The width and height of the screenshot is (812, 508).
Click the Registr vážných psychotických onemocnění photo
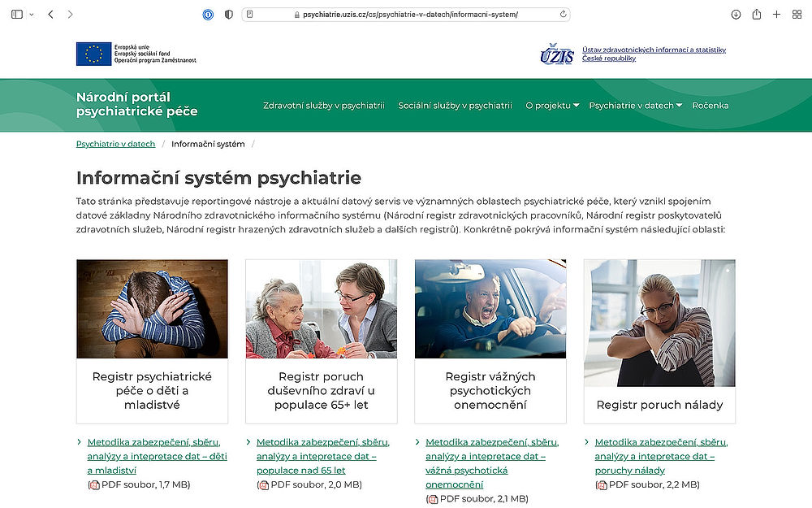[490, 308]
